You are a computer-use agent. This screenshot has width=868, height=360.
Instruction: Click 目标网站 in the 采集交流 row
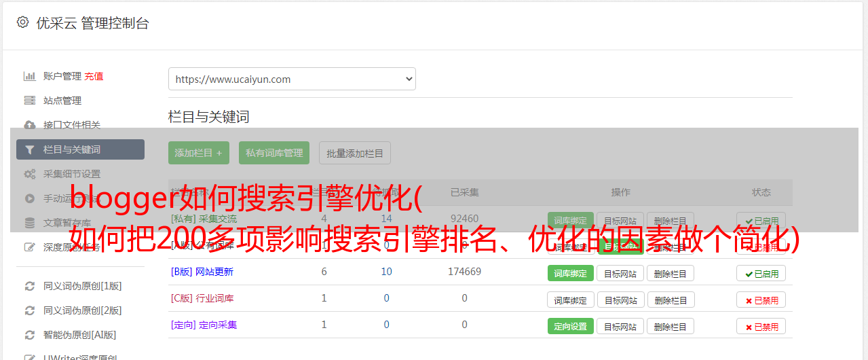[620, 221]
